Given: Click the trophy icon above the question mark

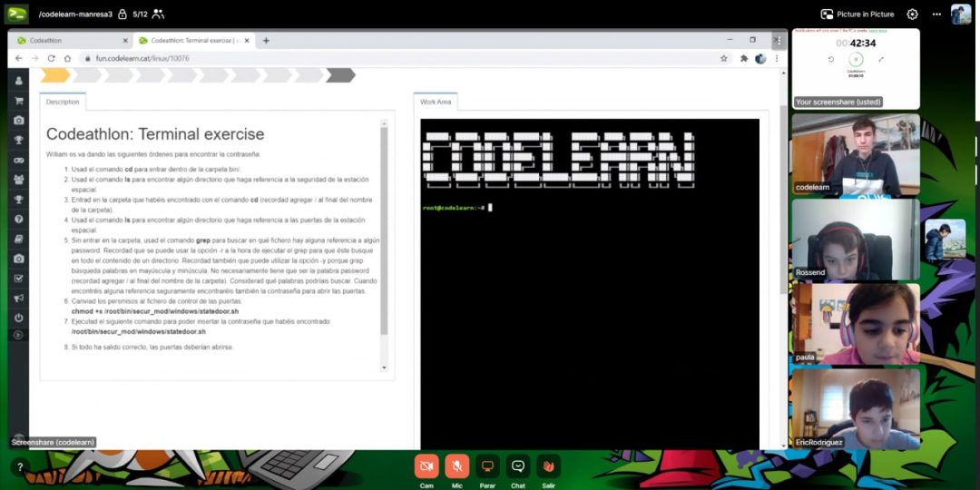Looking at the screenshot, I should coord(19,200).
